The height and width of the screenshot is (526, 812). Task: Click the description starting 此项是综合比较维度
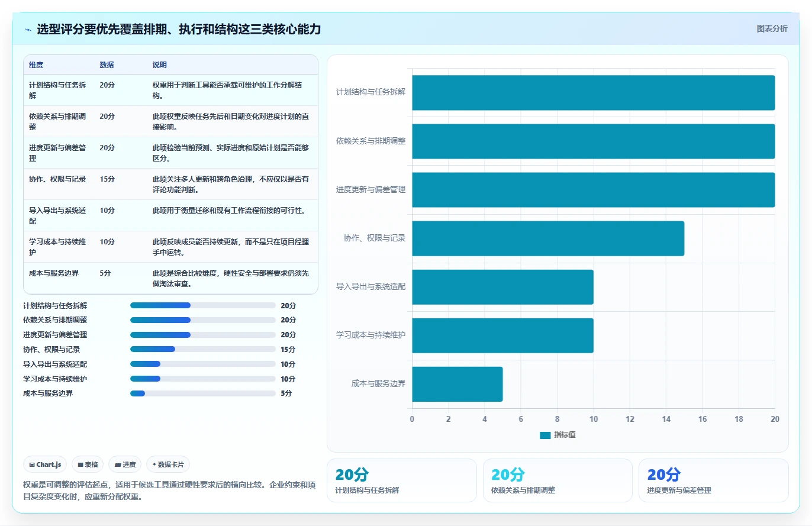click(x=231, y=278)
